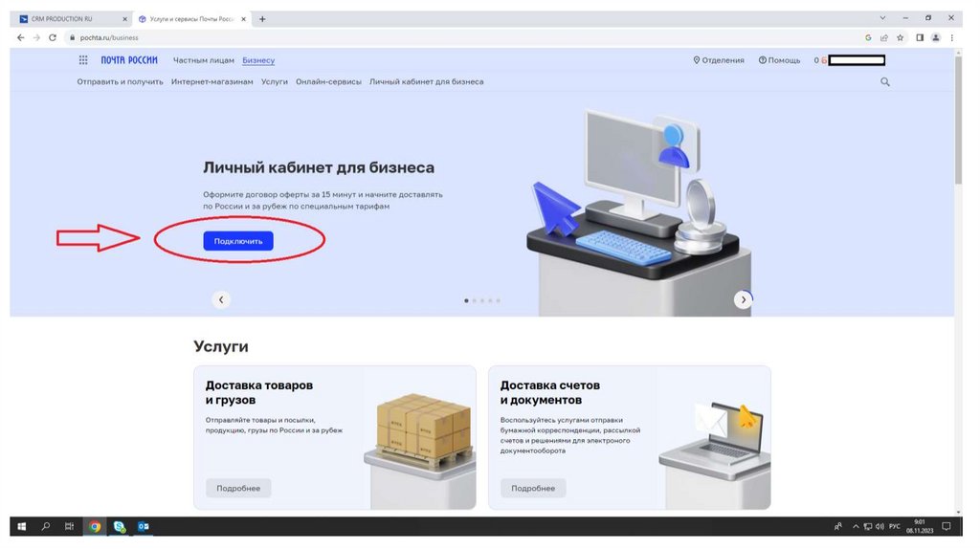Open the site search magnifier icon
Image resolution: width=980 pixels, height=549 pixels.
pos(885,82)
